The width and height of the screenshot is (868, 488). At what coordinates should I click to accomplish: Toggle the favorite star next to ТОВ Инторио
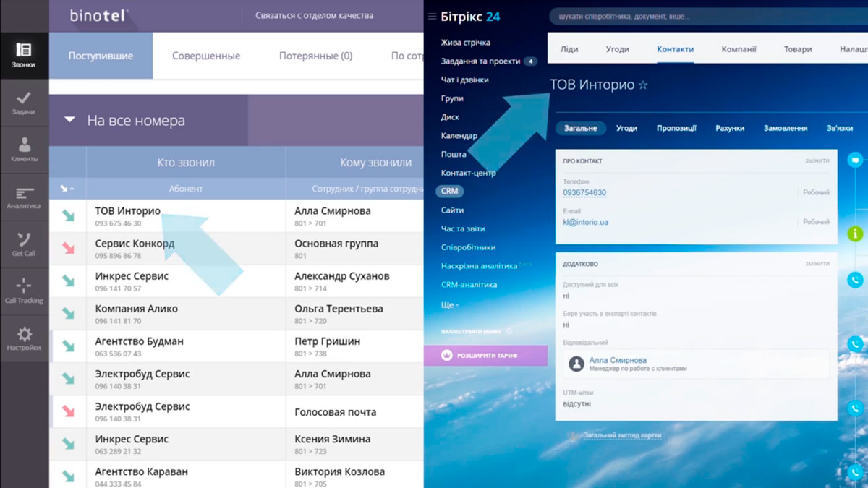click(x=643, y=85)
